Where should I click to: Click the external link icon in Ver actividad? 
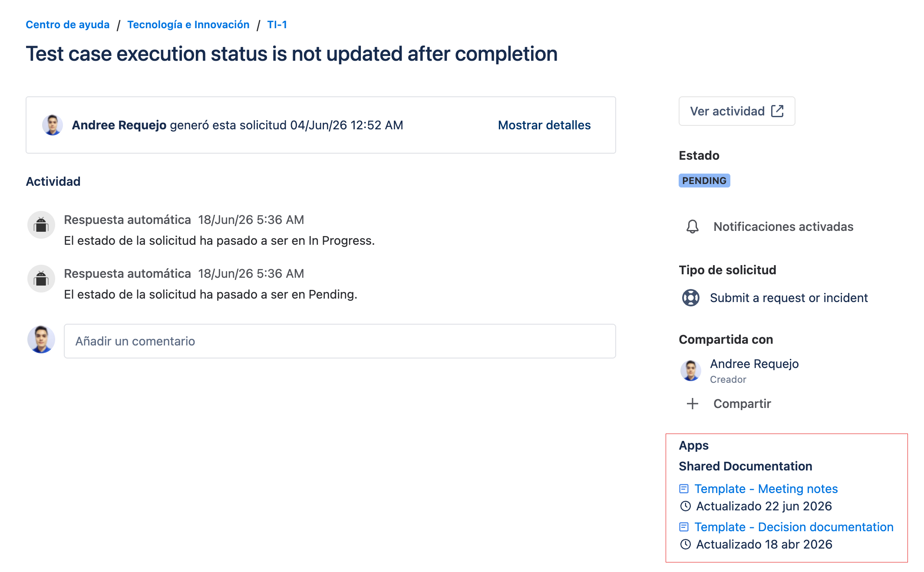pyautogui.click(x=777, y=111)
